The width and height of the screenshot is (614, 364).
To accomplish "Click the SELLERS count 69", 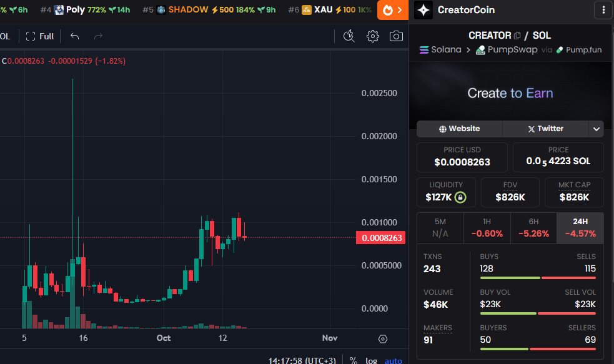I will click(590, 340).
